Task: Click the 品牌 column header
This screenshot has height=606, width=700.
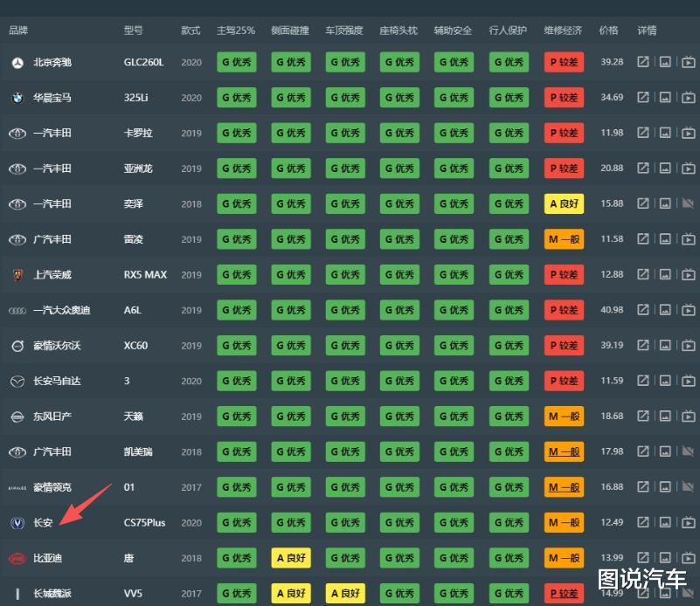Action: (18, 31)
